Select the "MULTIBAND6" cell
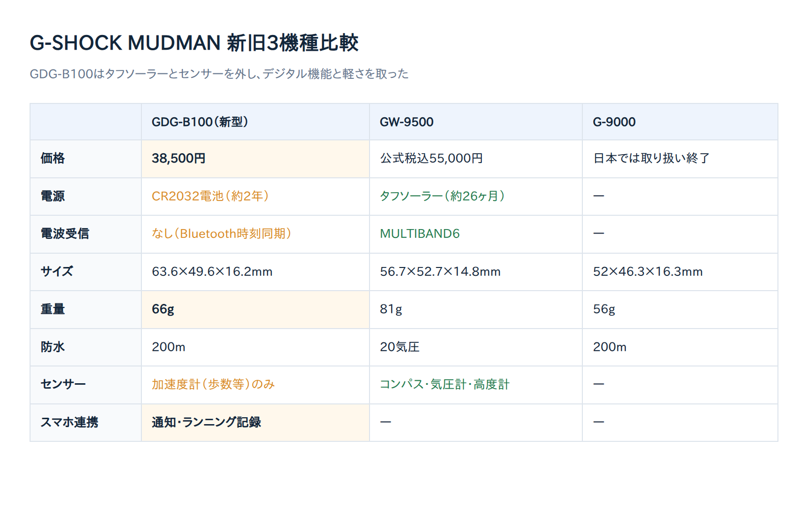Viewport: 808px width, 532px height. coord(476,234)
